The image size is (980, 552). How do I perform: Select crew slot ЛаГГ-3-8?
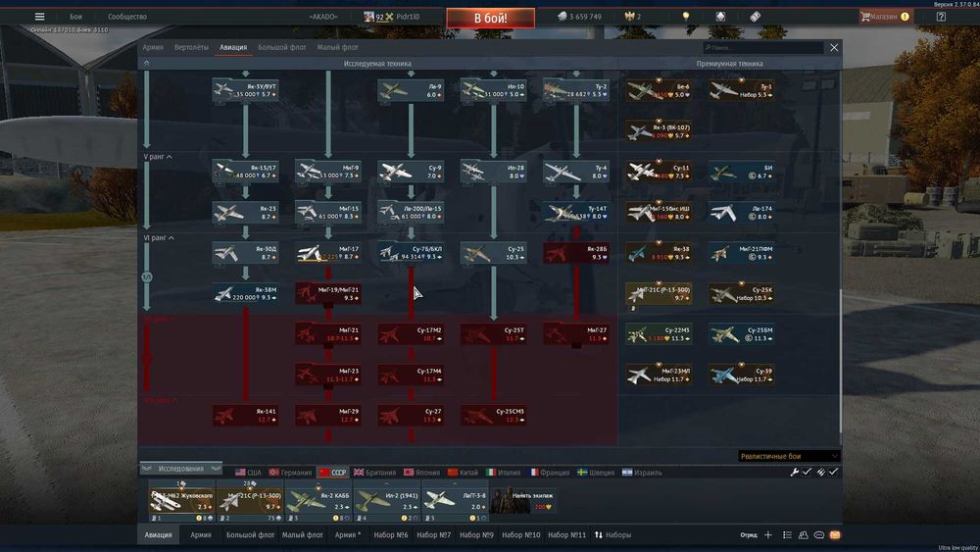455,501
